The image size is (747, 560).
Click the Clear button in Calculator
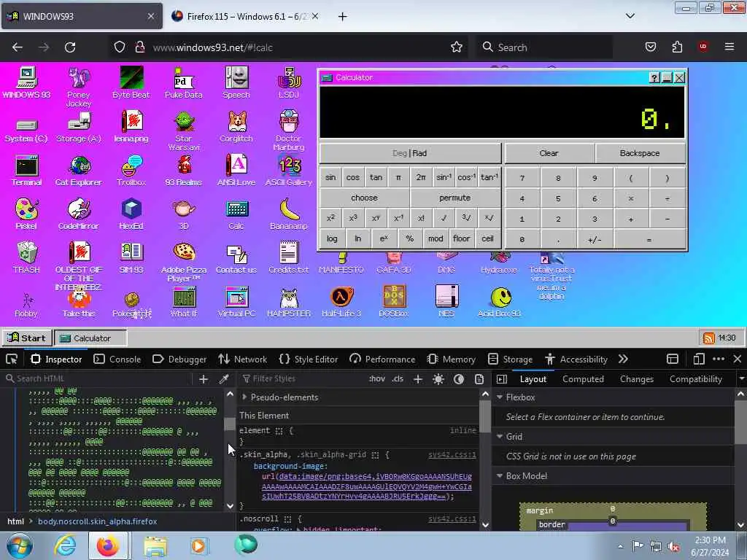[549, 153]
